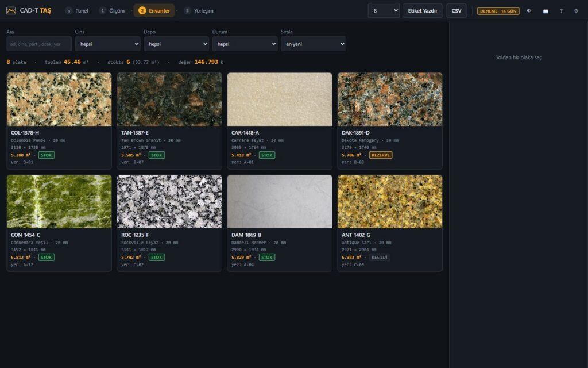588x368 pixels.
Task: Open the Carrara Beyaz slab thumbnail
Action: click(x=280, y=99)
